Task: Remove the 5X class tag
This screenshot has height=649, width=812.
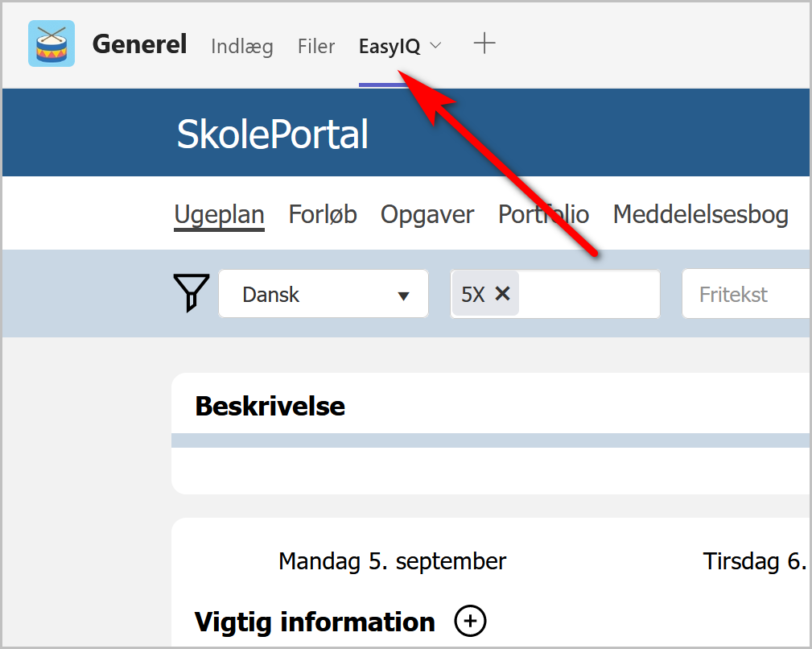Action: coord(502,294)
